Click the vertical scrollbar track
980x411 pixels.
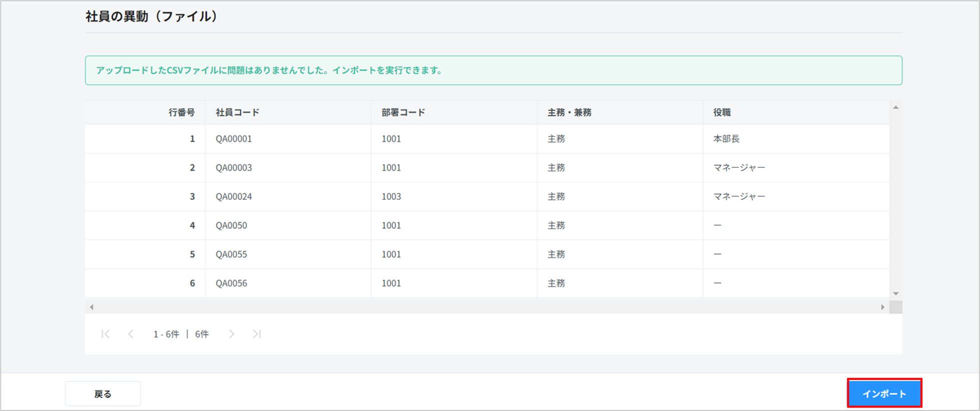pyautogui.click(x=895, y=200)
